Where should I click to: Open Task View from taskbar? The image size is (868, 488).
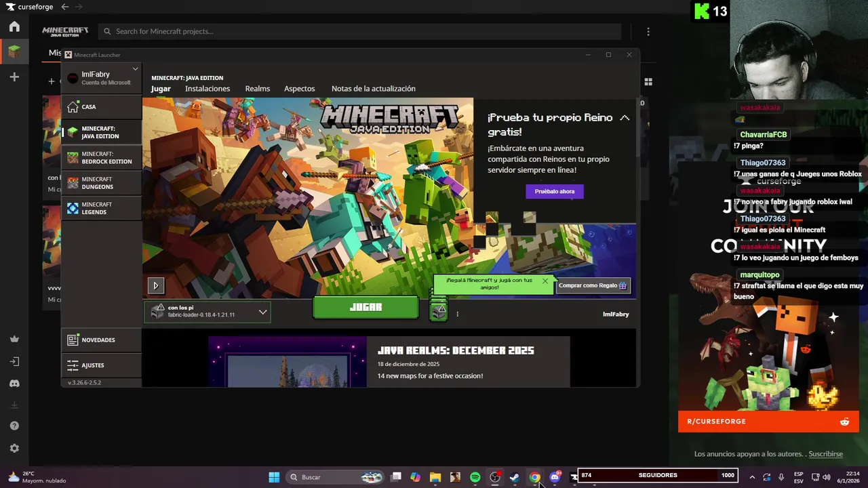396,477
